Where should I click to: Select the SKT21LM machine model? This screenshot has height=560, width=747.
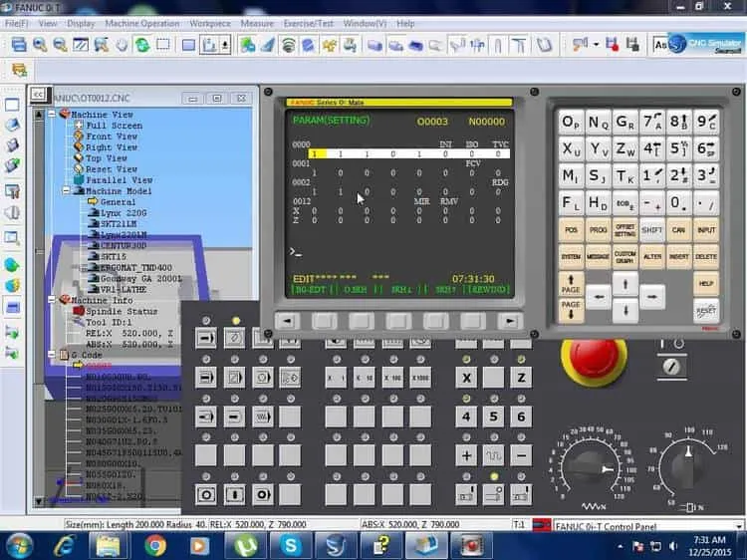coord(119,223)
